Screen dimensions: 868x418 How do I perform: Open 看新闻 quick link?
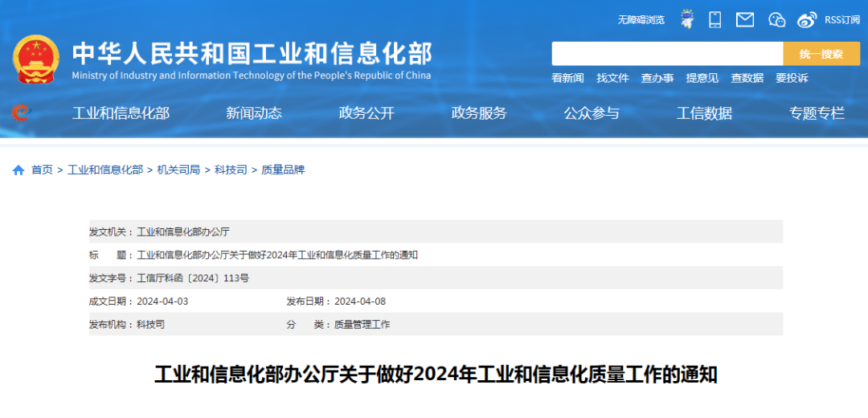(x=567, y=78)
